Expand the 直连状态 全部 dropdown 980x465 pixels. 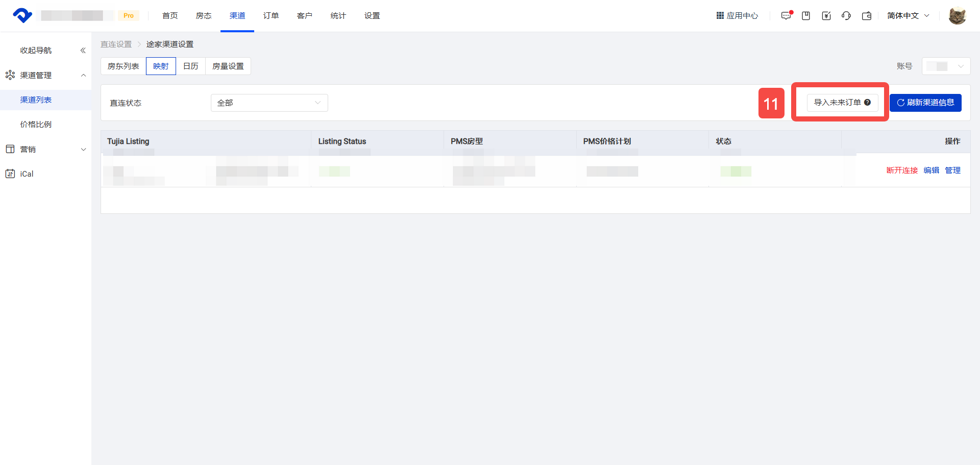[269, 103]
